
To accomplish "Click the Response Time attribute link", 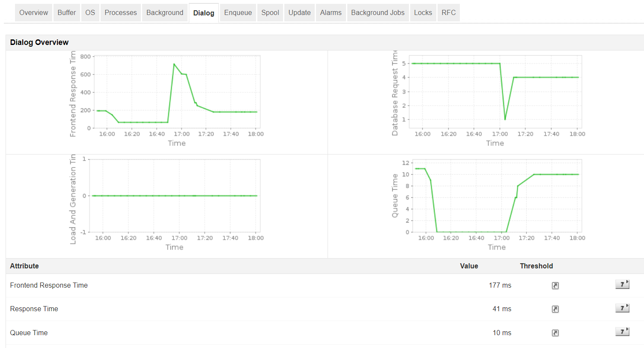I will 34,309.
